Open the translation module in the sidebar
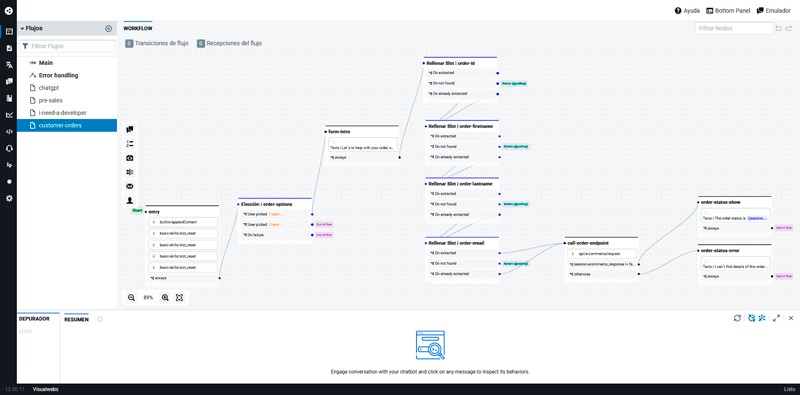Screen dimensions: 800x395 tap(9, 64)
